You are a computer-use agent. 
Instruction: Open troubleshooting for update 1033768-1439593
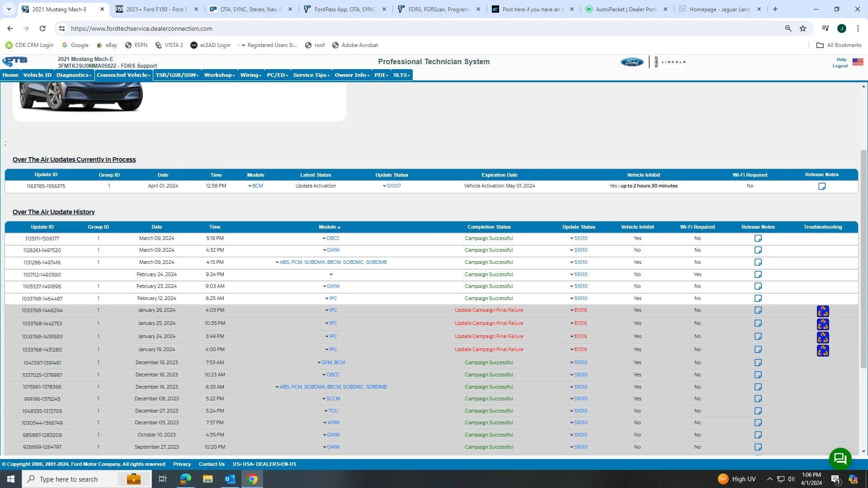(823, 338)
